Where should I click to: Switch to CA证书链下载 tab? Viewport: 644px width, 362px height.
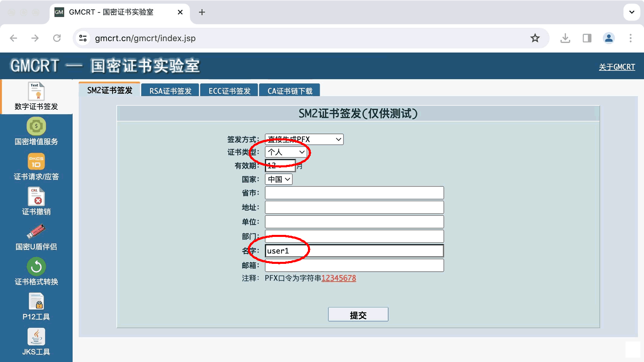click(x=290, y=91)
